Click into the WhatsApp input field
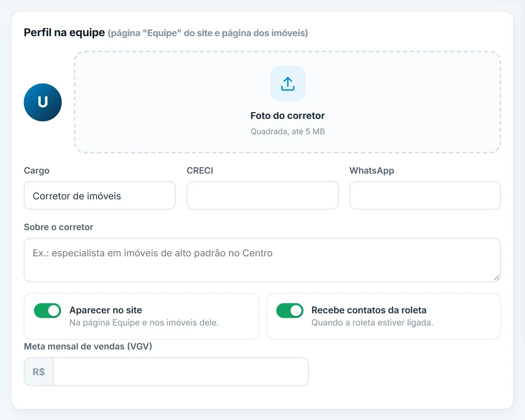The image size is (525, 420). tap(425, 196)
